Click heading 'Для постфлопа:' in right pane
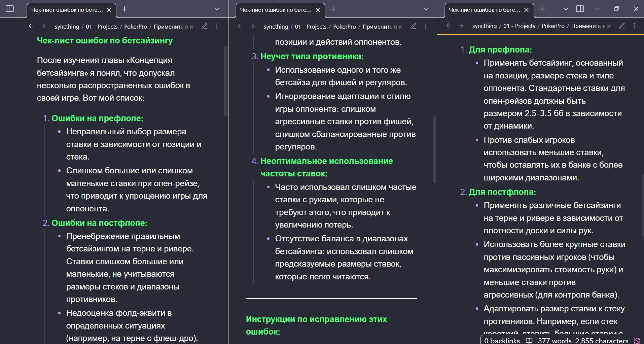 point(502,192)
